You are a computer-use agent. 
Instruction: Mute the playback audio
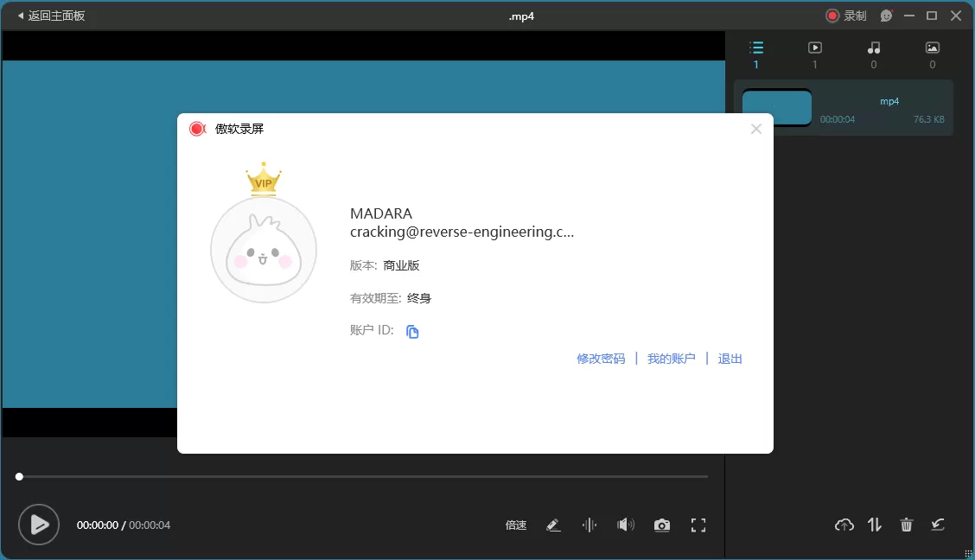point(626,525)
